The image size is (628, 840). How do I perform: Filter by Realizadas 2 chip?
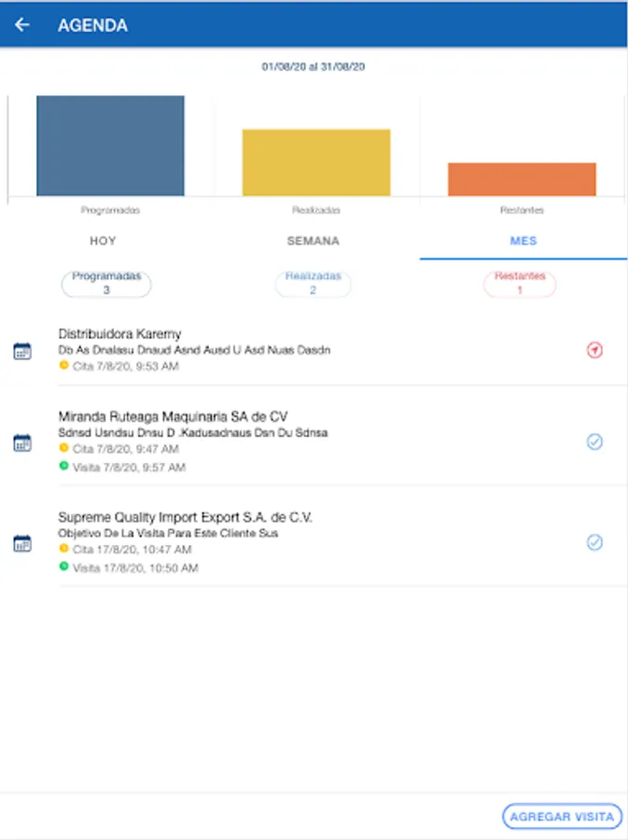tap(314, 284)
